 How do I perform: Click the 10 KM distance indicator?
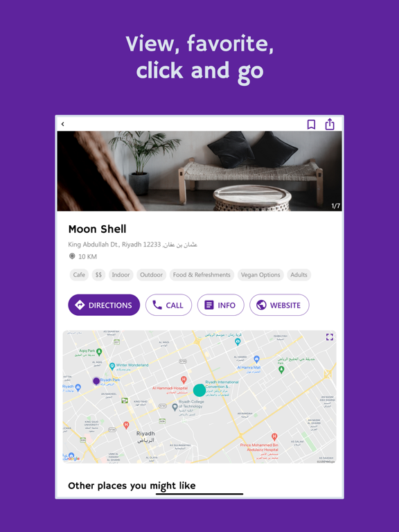tap(83, 256)
